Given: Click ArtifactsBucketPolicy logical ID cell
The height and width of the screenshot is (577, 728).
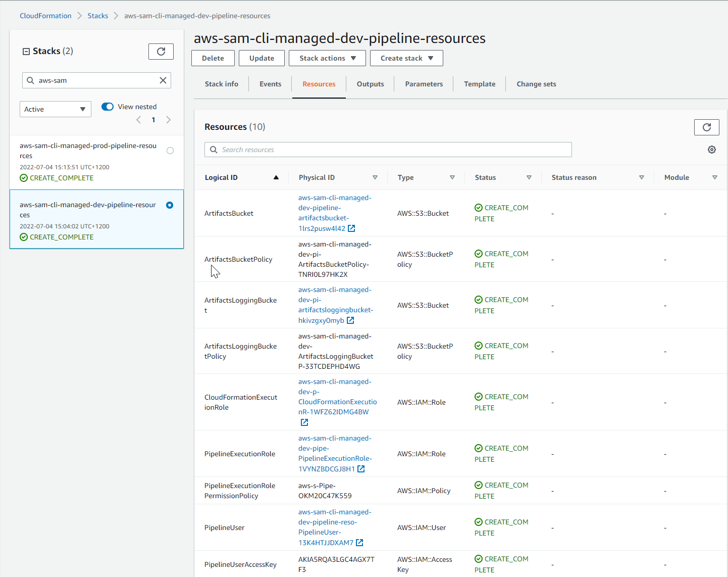Looking at the screenshot, I should click(x=238, y=259).
